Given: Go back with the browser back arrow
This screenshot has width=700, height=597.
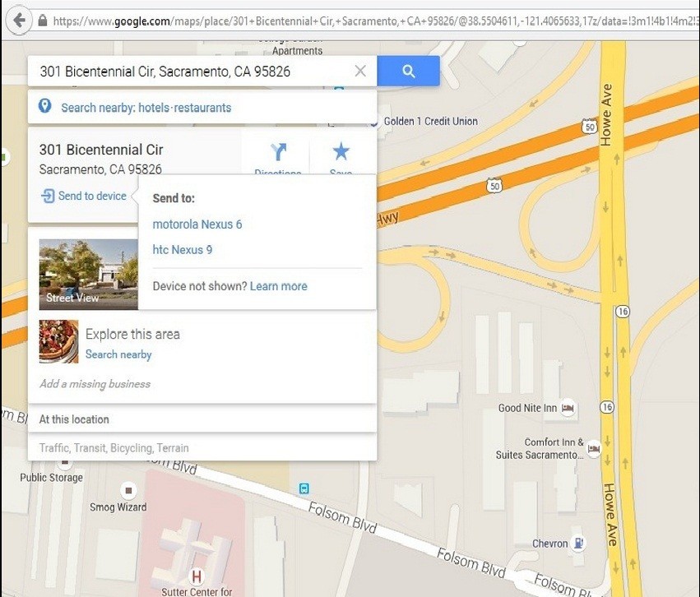Looking at the screenshot, I should click(19, 21).
